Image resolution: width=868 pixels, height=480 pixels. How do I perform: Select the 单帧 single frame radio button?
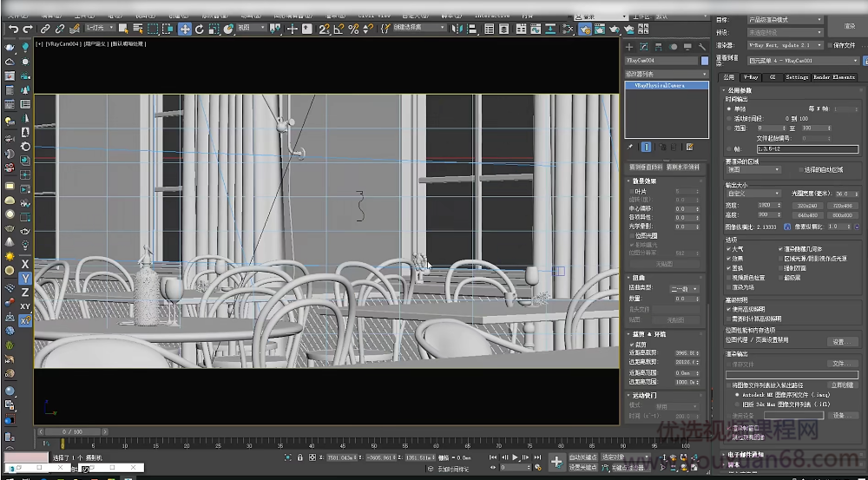tap(730, 108)
